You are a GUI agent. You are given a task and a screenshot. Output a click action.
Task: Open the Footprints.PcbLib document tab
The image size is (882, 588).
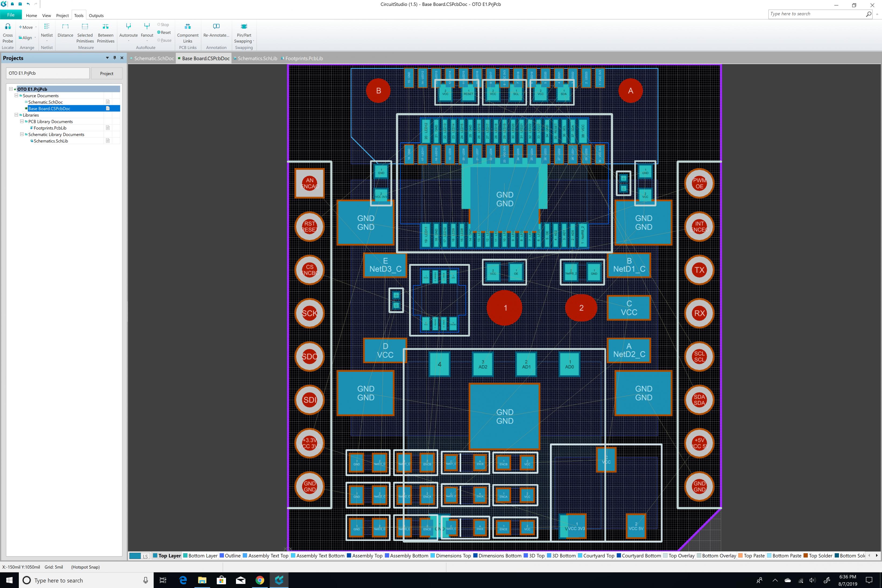point(302,58)
